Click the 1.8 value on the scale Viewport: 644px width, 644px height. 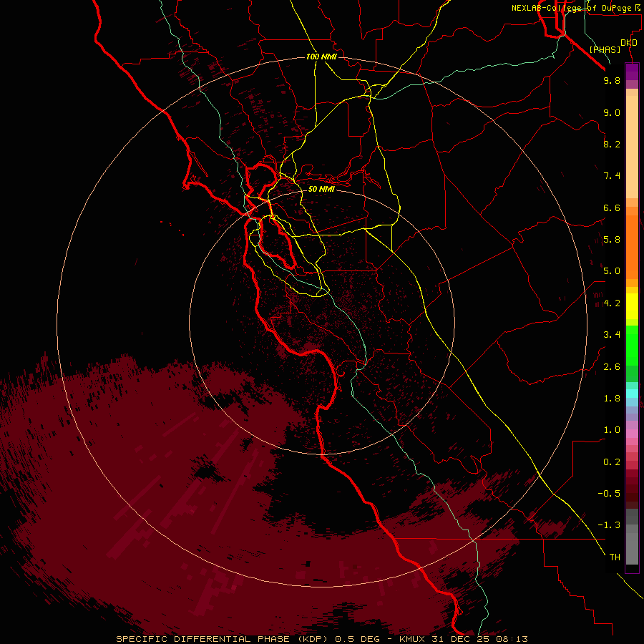coord(612,399)
